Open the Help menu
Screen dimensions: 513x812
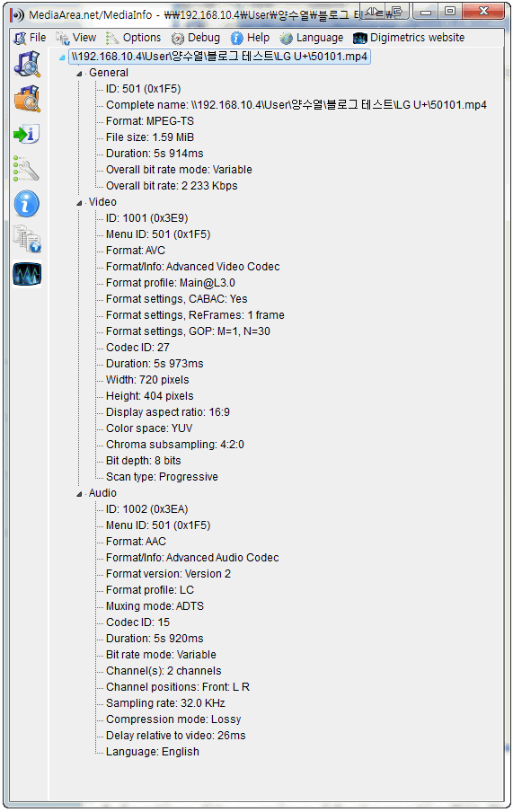pyautogui.click(x=251, y=38)
